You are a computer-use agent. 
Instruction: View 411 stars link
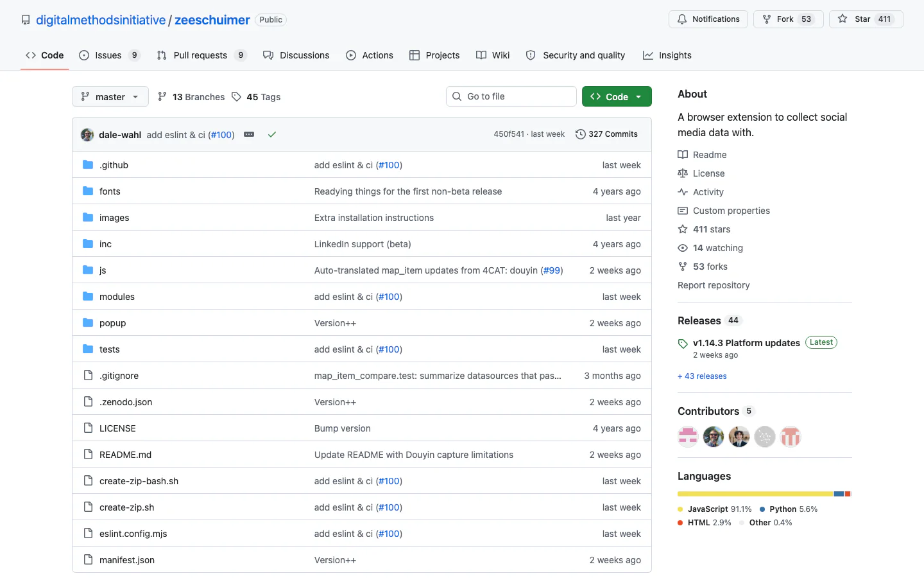[x=705, y=229]
